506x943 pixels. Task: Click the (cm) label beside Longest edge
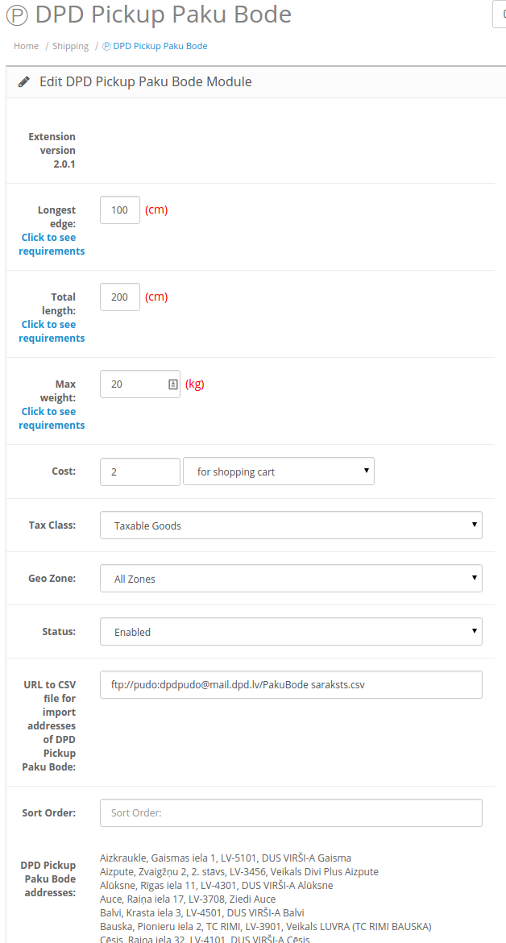[x=156, y=210]
